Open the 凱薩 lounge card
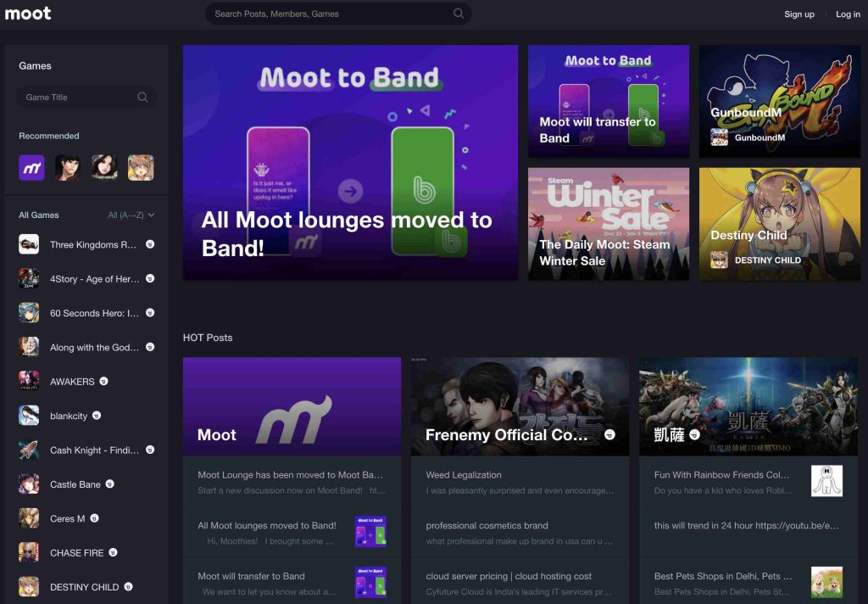This screenshot has width=868, height=604. [748, 406]
